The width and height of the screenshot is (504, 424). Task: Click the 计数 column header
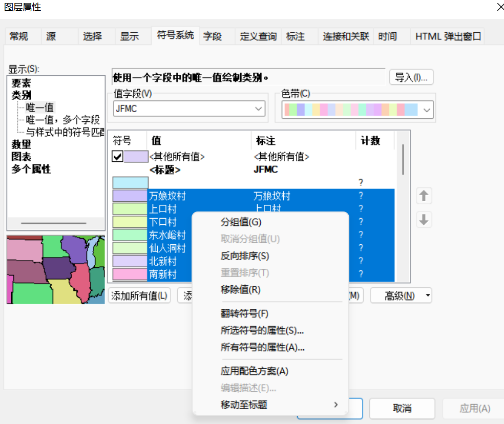tap(375, 140)
